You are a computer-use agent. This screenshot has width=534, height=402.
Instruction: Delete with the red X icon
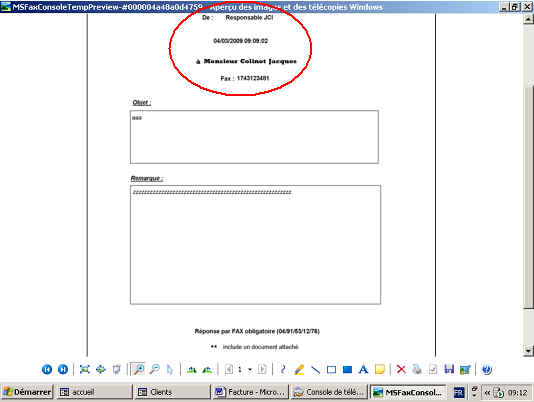pyautogui.click(x=401, y=369)
